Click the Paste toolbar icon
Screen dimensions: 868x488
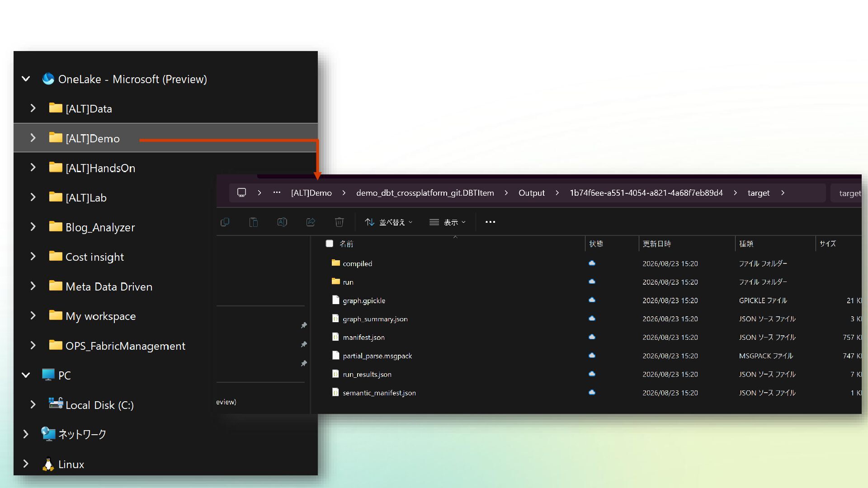[x=254, y=222]
